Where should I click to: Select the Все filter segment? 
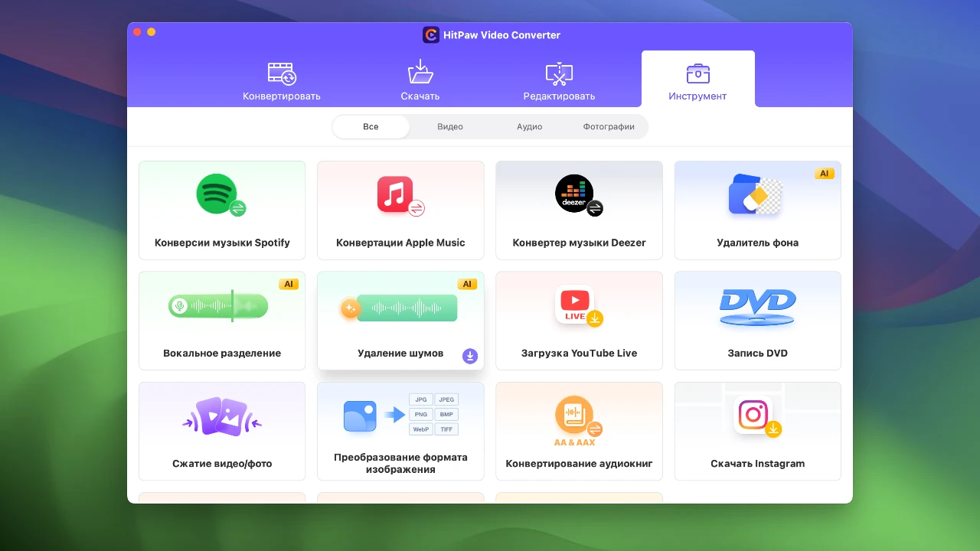coord(371,127)
